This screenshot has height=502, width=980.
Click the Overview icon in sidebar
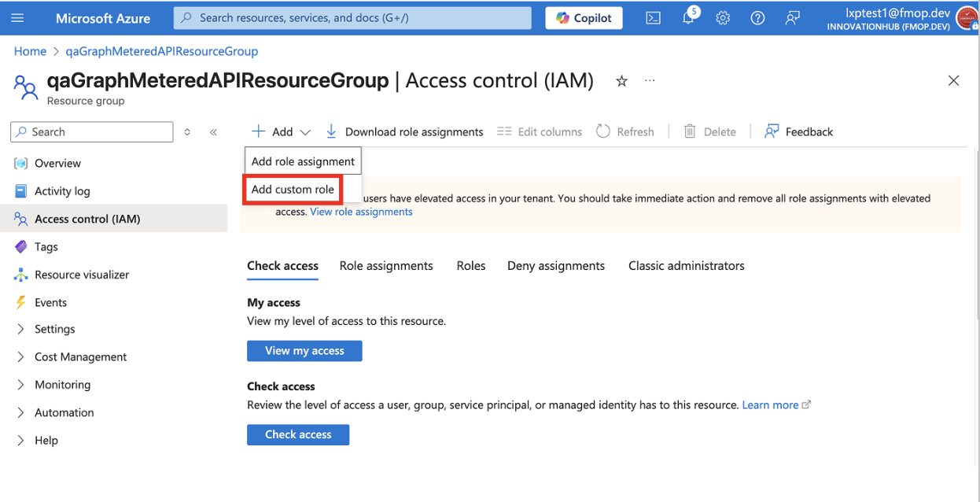tap(21, 164)
